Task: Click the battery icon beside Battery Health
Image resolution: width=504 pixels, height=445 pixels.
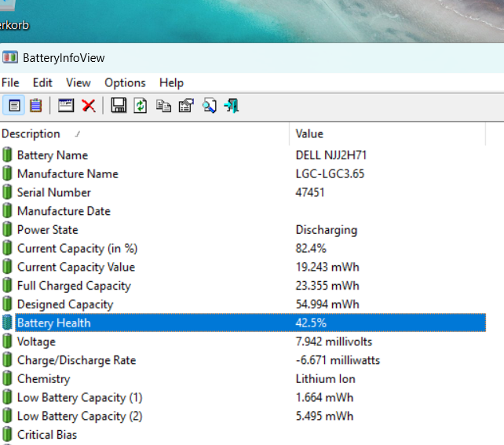Action: (7, 323)
